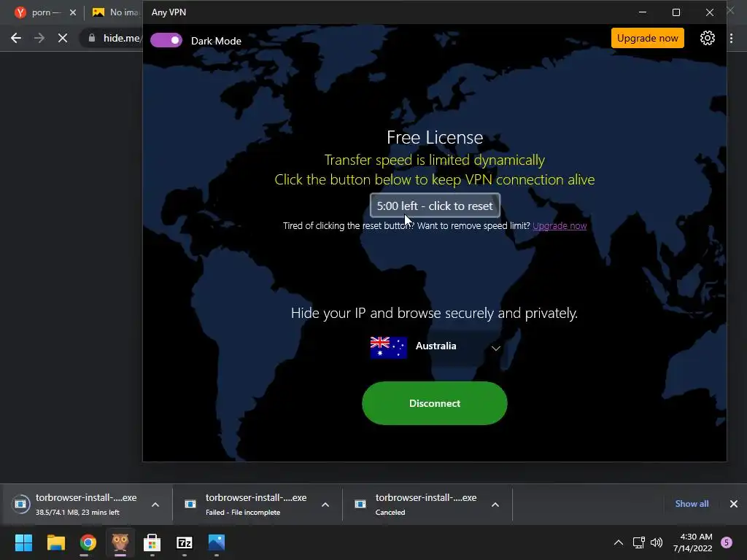Expand options for failed torbrowser download

click(325, 505)
